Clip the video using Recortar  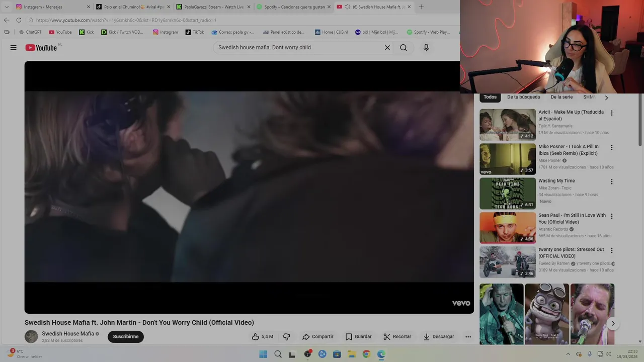[397, 337]
